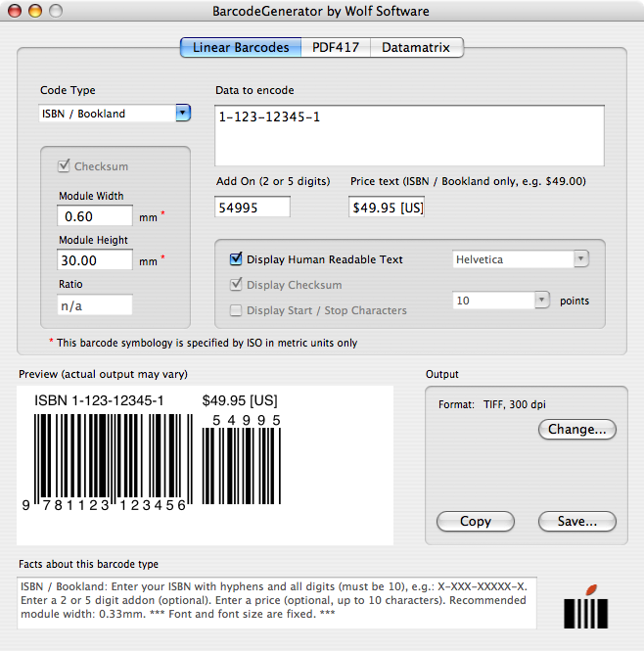Viewport: 644px width, 651px height.
Task: Click the red close window button
Action: (x=15, y=11)
